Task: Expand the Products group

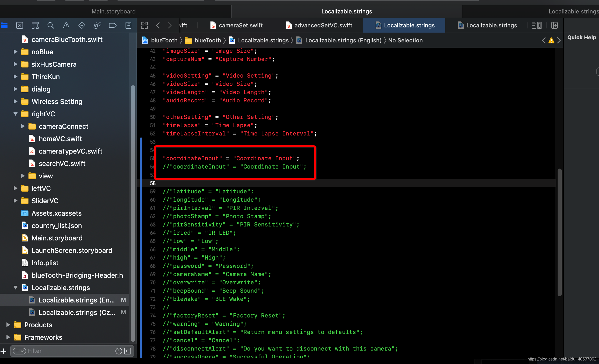Action: [x=8, y=325]
